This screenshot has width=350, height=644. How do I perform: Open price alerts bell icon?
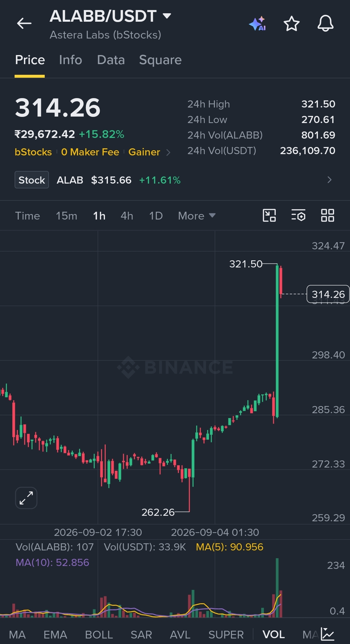pos(325,23)
